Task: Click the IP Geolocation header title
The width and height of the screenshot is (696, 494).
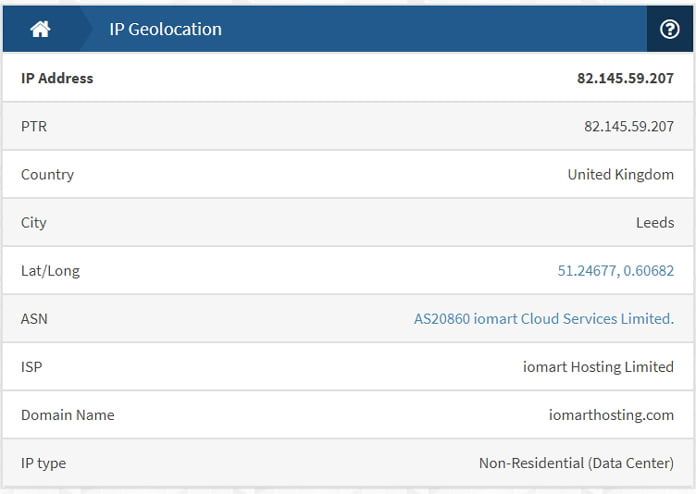Action: pos(166,29)
